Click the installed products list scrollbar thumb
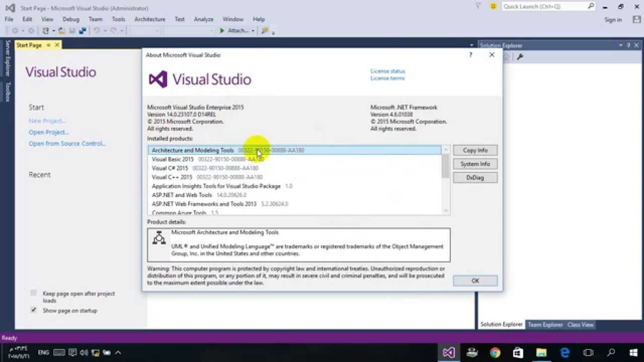The height and width of the screenshot is (362, 644). pos(445,166)
